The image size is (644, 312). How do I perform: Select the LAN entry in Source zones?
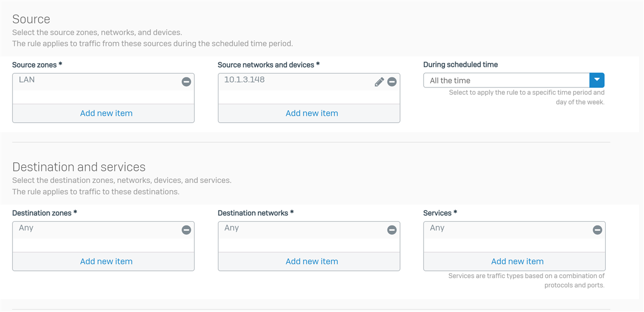pos(103,82)
